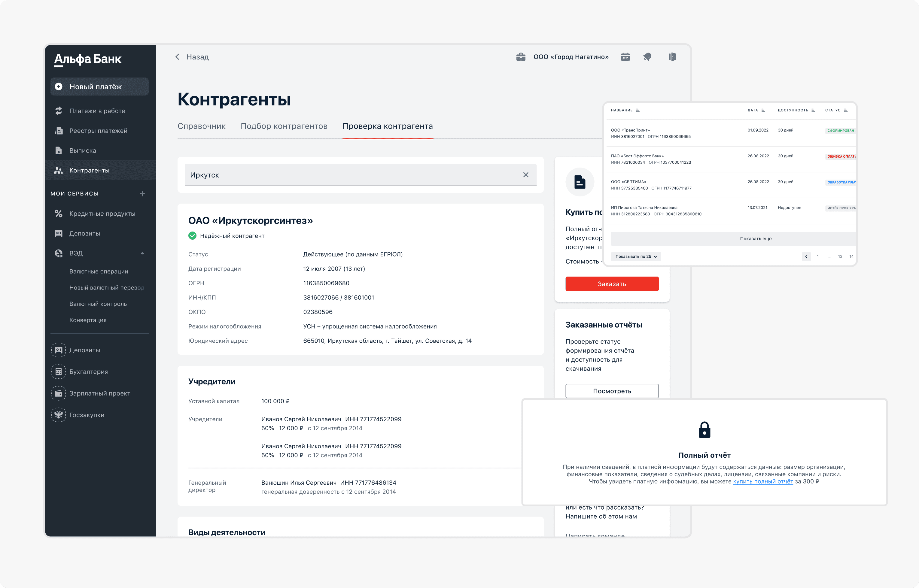Open Новый валютный перевод submenu item

pos(107,287)
